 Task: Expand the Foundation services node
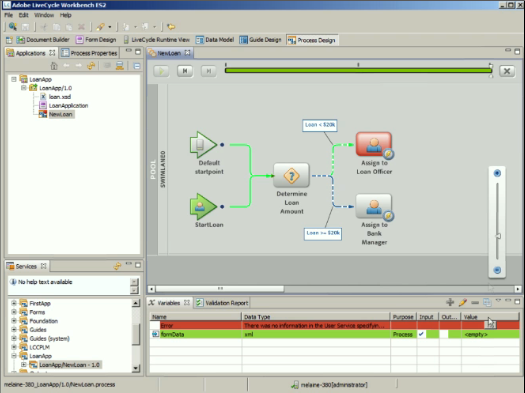pyautogui.click(x=14, y=321)
